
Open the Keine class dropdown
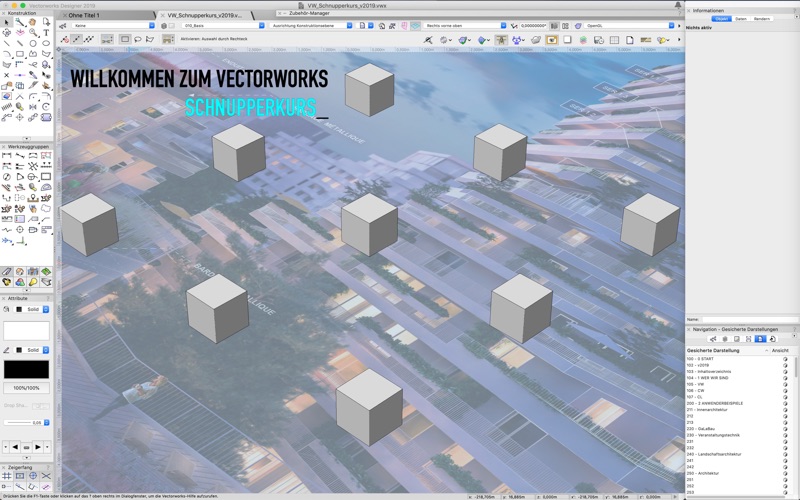112,26
